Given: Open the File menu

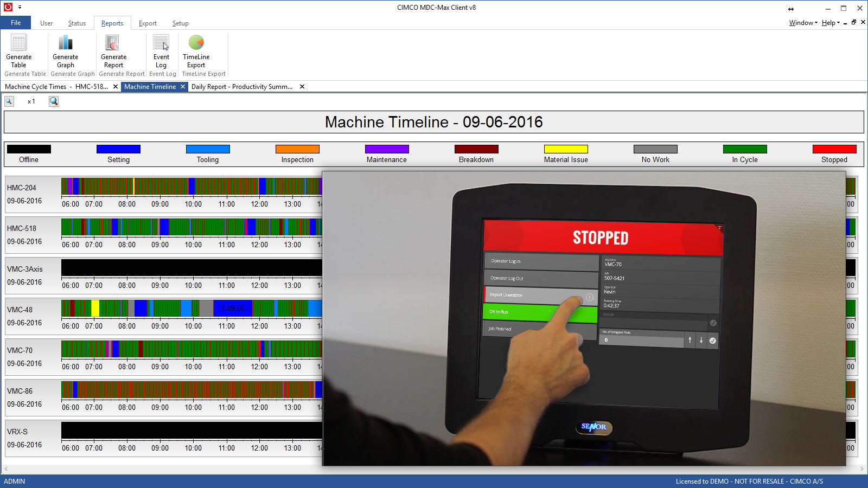Looking at the screenshot, I should click(16, 23).
